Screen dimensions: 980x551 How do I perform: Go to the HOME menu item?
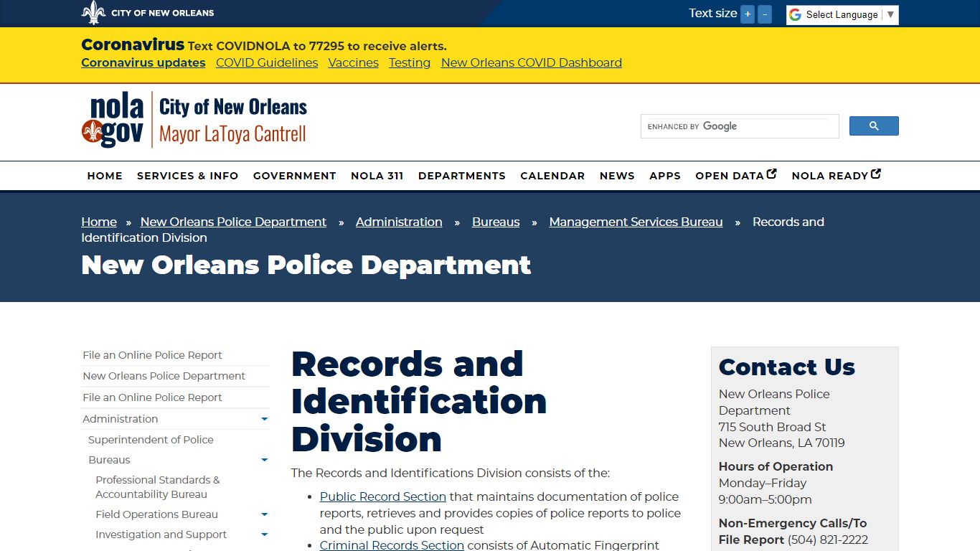coord(105,176)
